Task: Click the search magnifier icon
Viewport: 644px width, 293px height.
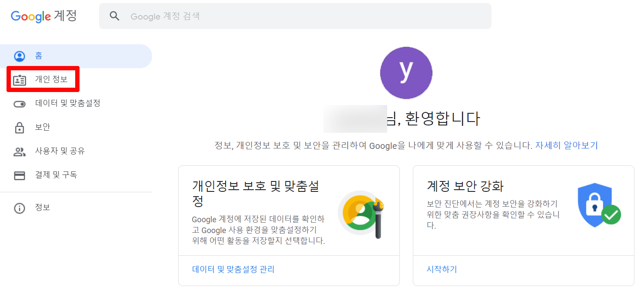Action: [114, 16]
